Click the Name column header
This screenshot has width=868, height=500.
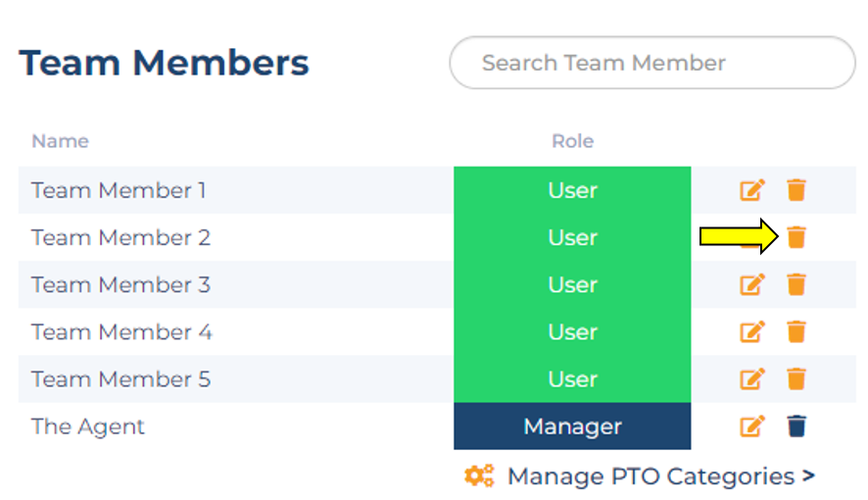[x=60, y=140]
